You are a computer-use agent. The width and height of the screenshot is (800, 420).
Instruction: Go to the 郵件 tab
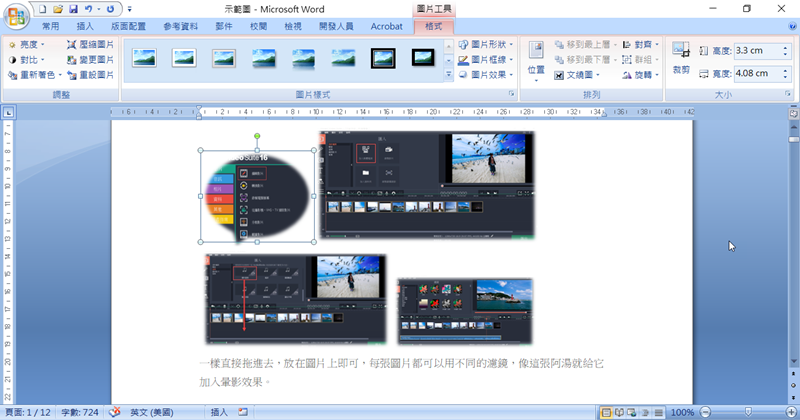click(223, 27)
